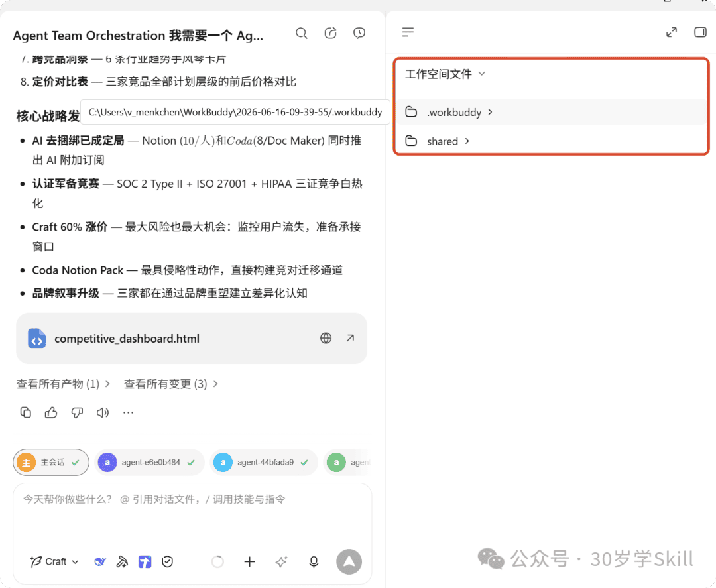Click the 核心战略发 heading text
Image resolution: width=716 pixels, height=588 pixels.
48,116
